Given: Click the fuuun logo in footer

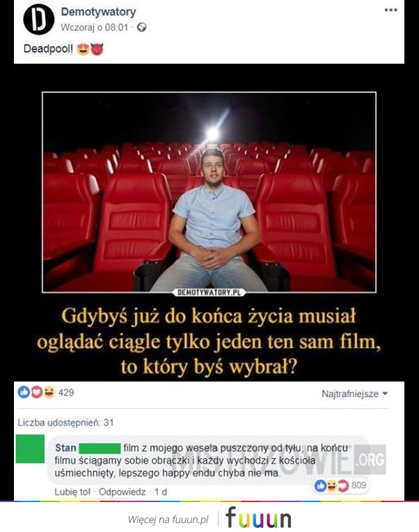Looking at the screenshot, I should pyautogui.click(x=258, y=518).
